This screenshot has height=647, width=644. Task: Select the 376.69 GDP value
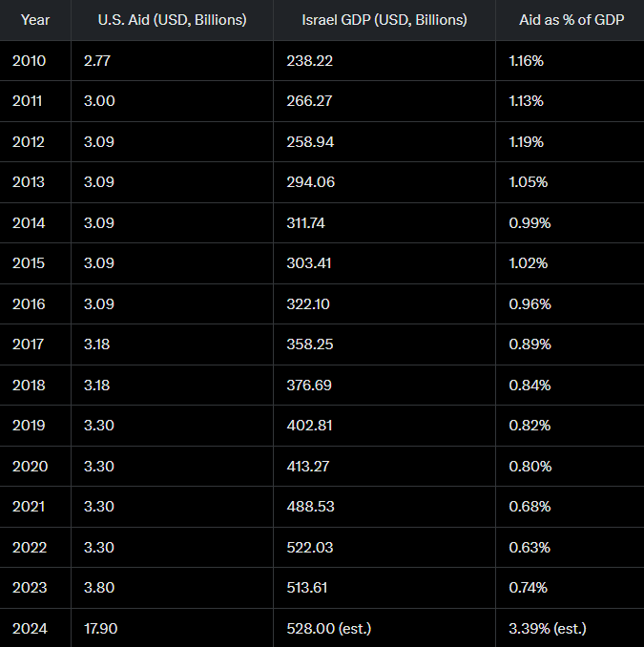309,385
